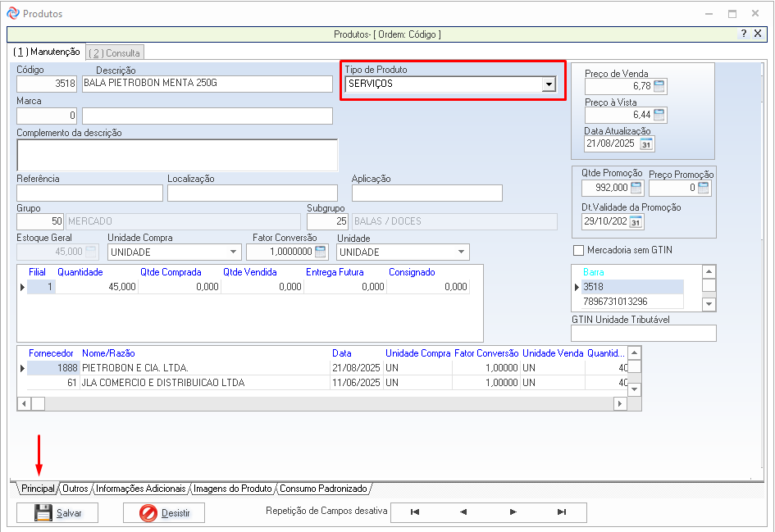Click the Complemento da descrição text area
This screenshot has width=775, height=532.
tap(176, 155)
